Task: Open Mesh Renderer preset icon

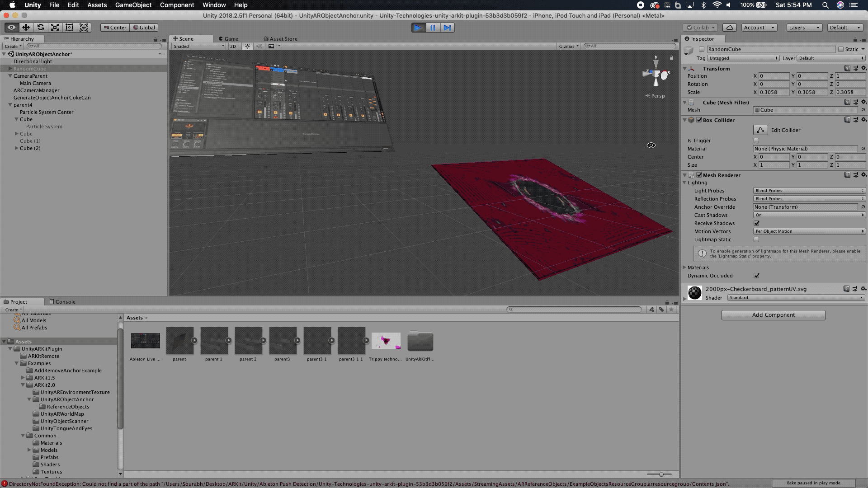Action: [x=855, y=175]
